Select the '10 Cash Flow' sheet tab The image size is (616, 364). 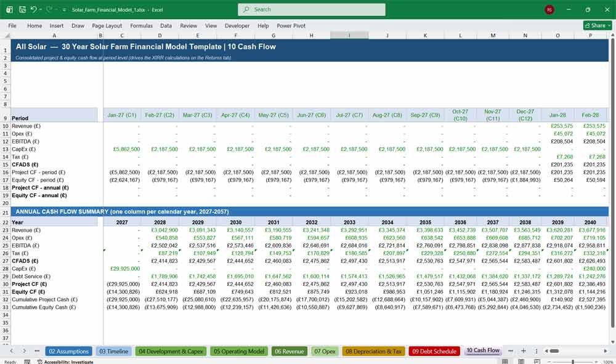[483, 350]
